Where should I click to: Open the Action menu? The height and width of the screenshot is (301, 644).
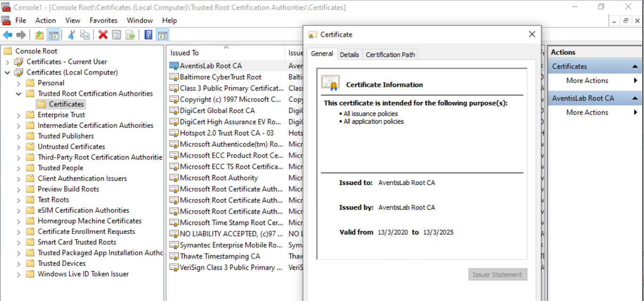click(45, 20)
